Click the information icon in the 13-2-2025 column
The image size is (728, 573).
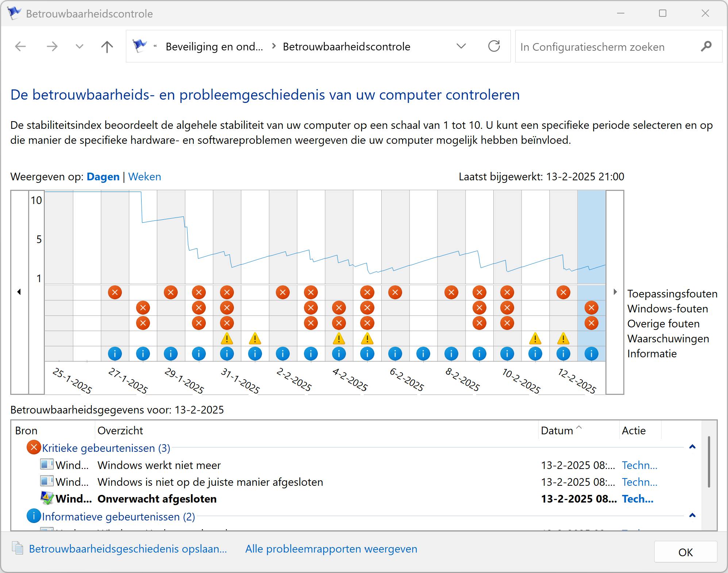pyautogui.click(x=591, y=353)
